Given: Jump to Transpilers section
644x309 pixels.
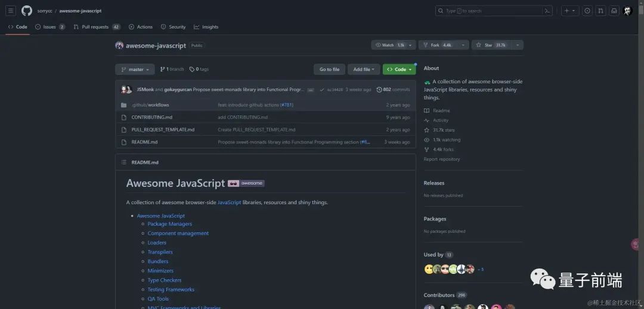Looking at the screenshot, I should pos(160,252).
